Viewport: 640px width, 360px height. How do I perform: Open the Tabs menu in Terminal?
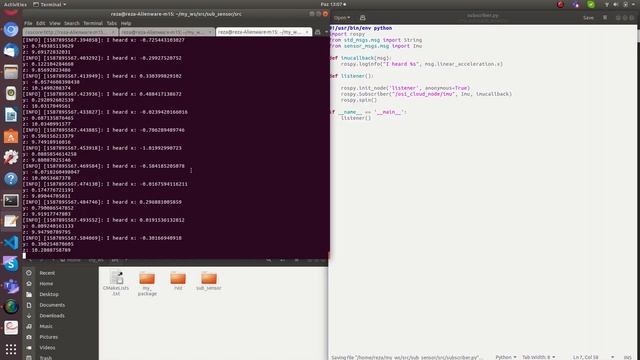pyautogui.click(x=112, y=23)
